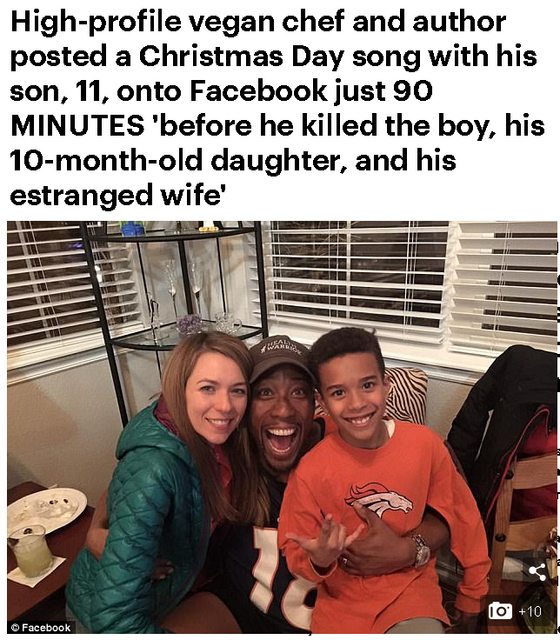Click the green drink glass on table
The height and width of the screenshot is (640, 560).
pos(30,551)
